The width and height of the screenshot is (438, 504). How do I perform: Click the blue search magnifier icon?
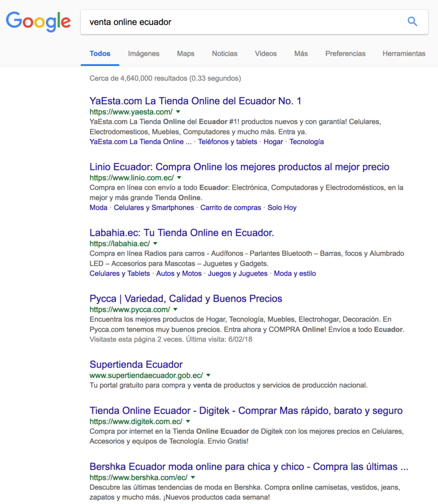pyautogui.click(x=412, y=22)
